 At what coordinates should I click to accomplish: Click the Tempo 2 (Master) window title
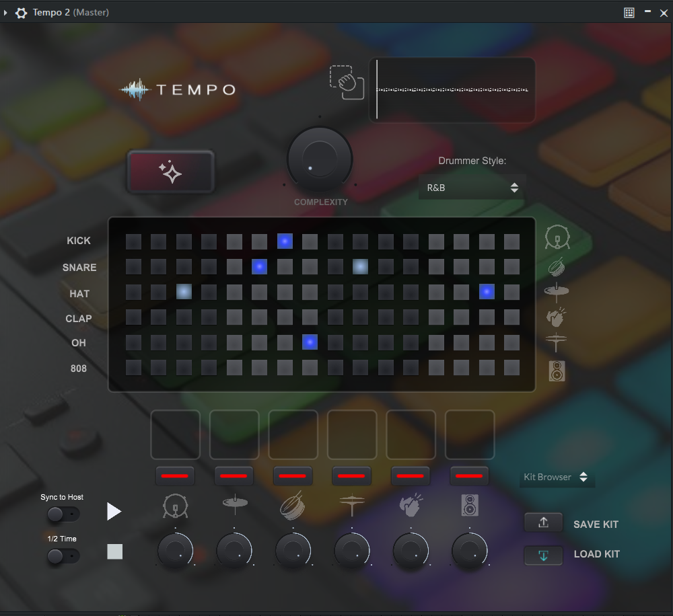coord(71,12)
